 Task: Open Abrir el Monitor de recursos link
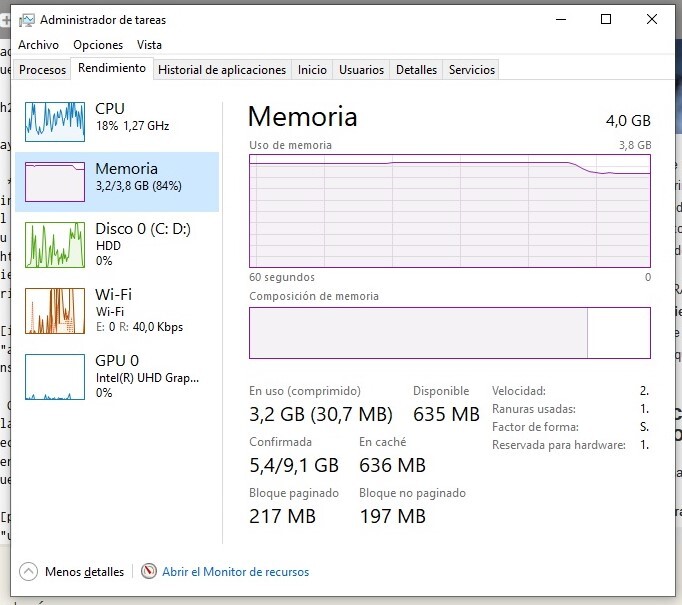[x=235, y=572]
